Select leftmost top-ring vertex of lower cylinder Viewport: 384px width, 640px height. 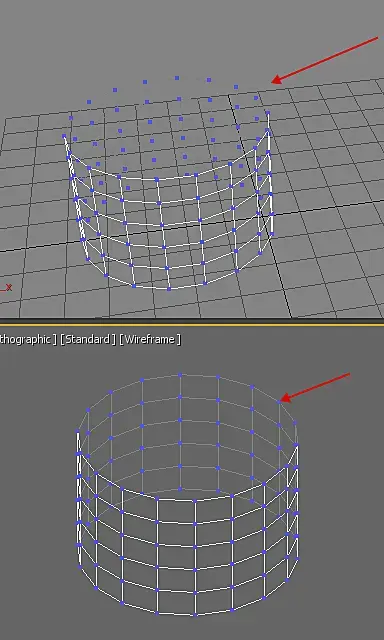(78, 431)
